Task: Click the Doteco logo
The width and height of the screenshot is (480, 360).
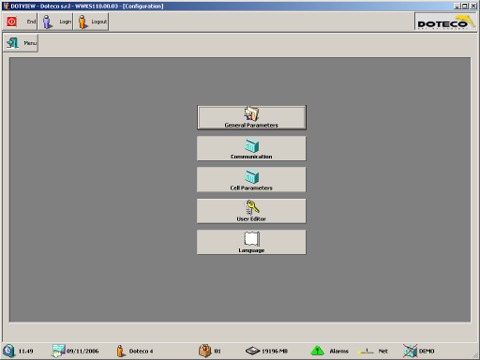Action: [445, 22]
